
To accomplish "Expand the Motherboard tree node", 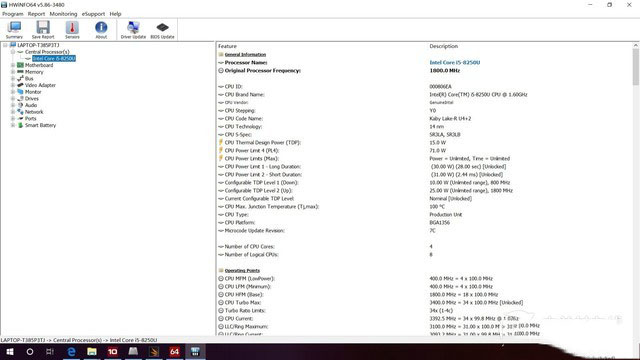I will pos(13,65).
